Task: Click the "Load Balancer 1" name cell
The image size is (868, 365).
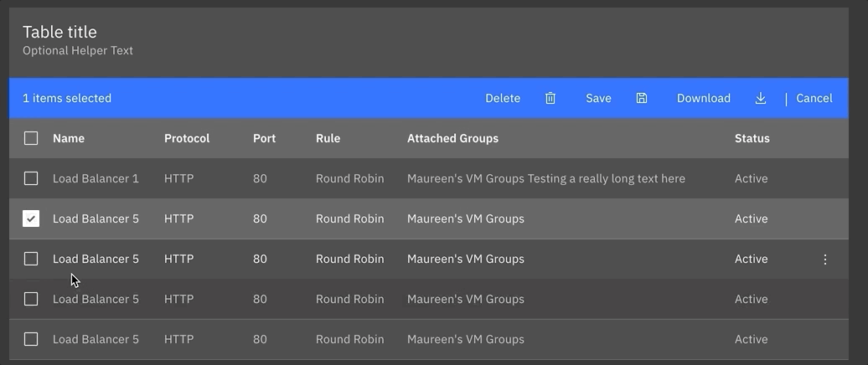Action: (x=96, y=178)
